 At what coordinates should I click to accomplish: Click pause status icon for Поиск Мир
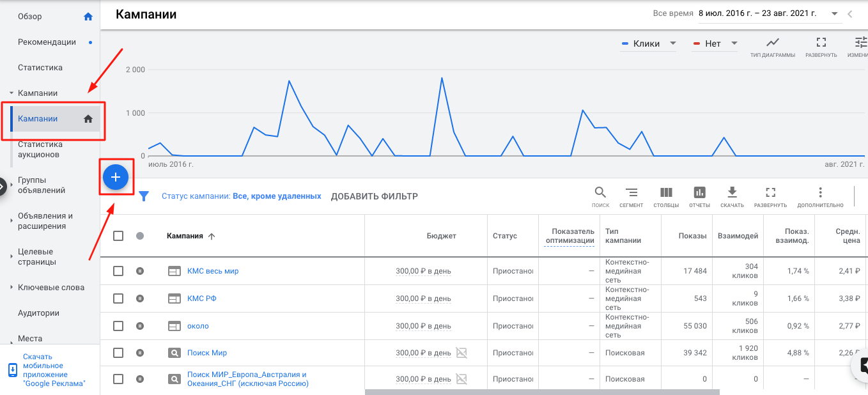coord(140,353)
